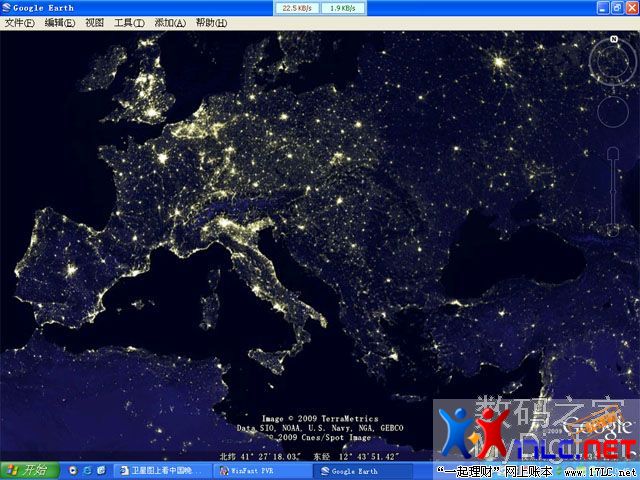Image resolution: width=640 pixels, height=480 pixels.
Task: Switch to the WinFast PVR taskbar button
Action: pos(262,471)
